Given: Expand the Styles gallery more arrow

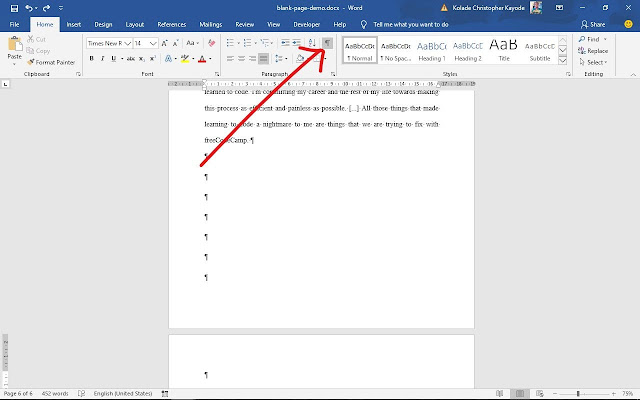Looking at the screenshot, I should pyautogui.click(x=562, y=60).
